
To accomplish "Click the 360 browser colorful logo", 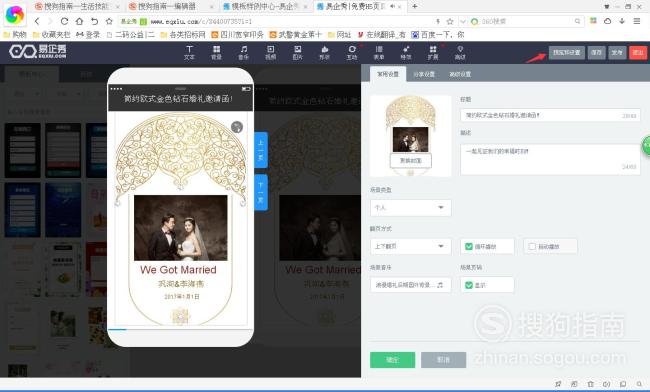I will pyautogui.click(x=15, y=14).
